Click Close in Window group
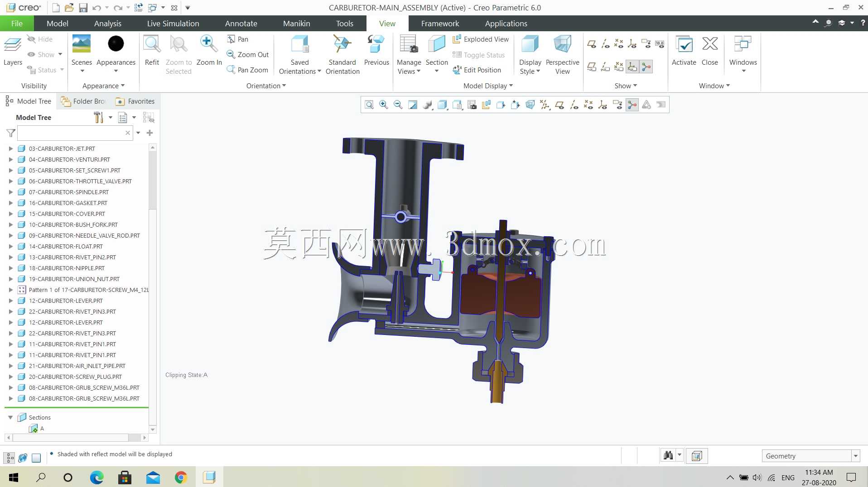 point(709,51)
